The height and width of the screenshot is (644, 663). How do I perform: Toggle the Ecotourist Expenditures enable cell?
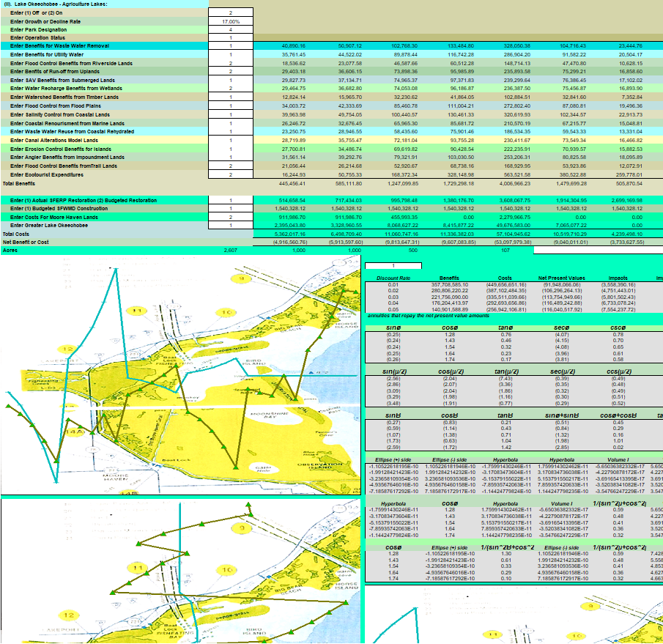[230, 174]
